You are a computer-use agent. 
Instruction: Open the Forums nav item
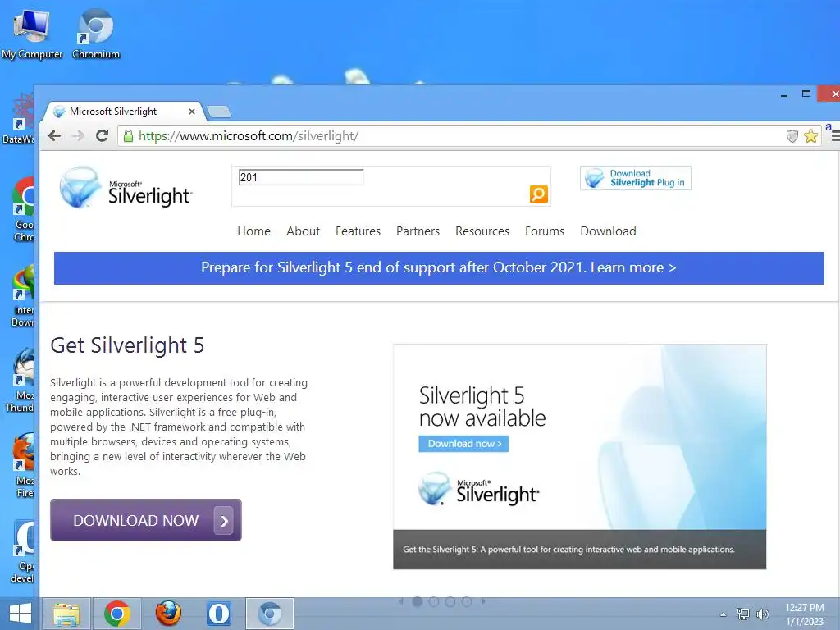tap(545, 231)
